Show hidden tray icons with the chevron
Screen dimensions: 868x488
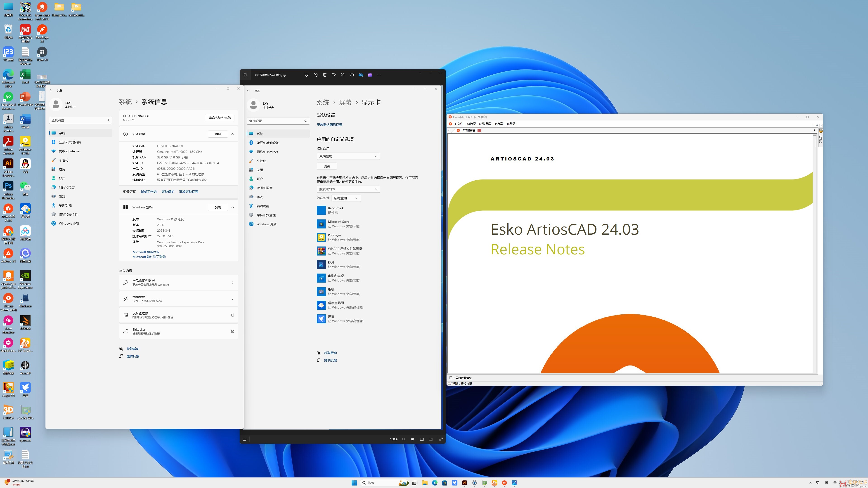(x=810, y=483)
